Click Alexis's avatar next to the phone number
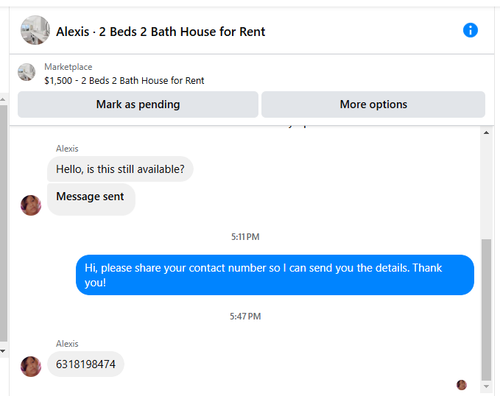 tap(31, 366)
